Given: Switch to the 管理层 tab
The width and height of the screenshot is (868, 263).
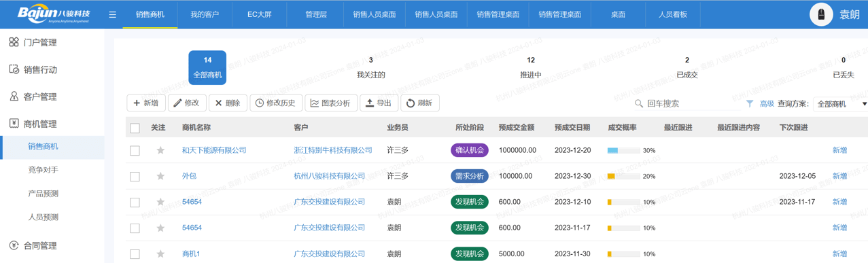Looking at the screenshot, I should 316,14.
